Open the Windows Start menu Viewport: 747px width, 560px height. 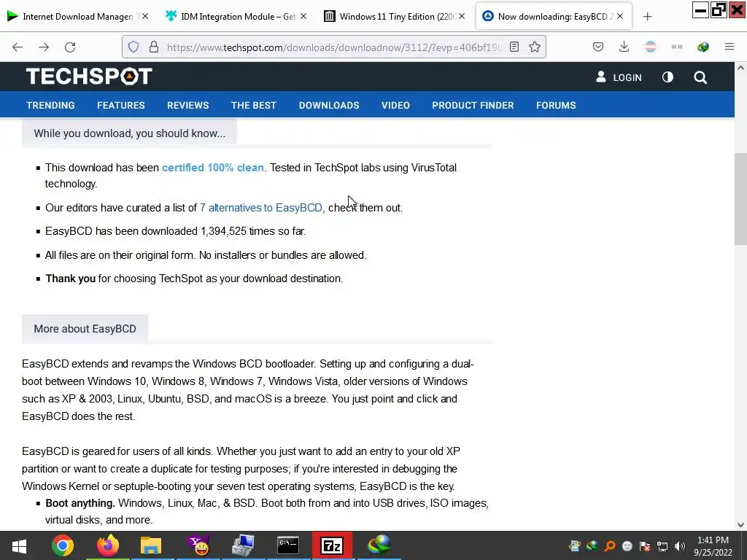point(19,545)
